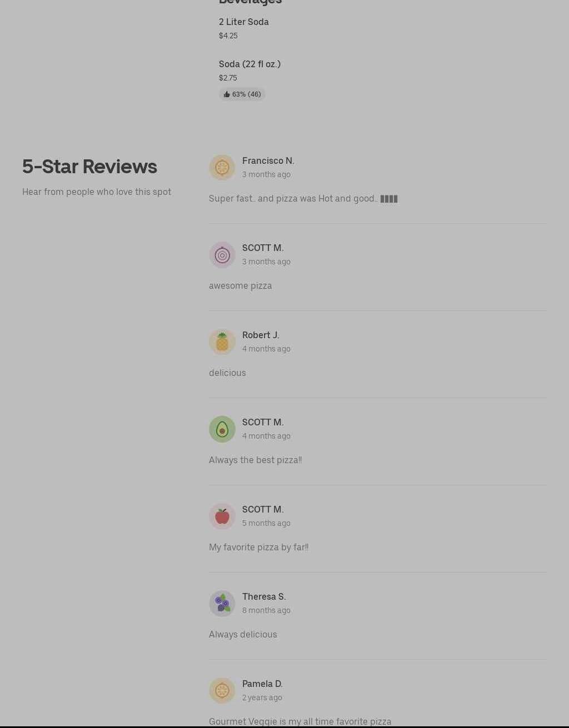Image resolution: width=569 pixels, height=728 pixels.
Task: Click the $4.25 price under 2 Liter Soda
Action: point(228,36)
